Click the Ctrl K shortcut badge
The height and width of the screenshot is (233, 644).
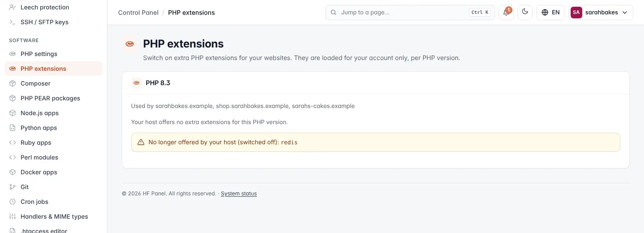480,13
